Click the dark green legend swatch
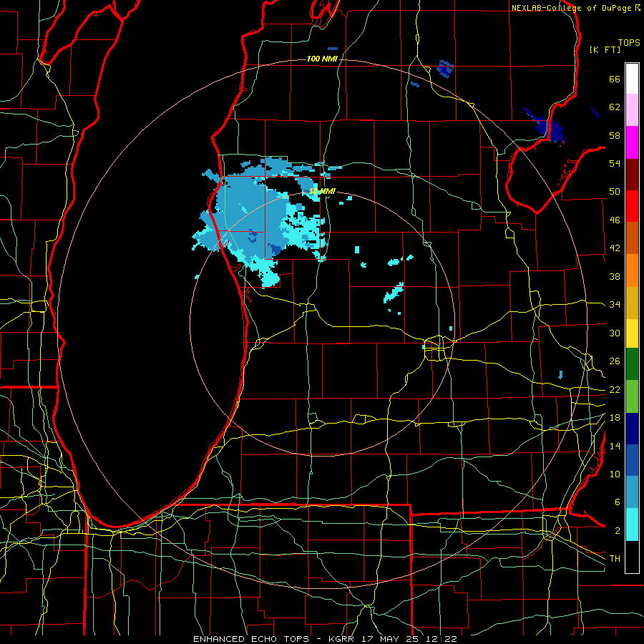 point(632,364)
